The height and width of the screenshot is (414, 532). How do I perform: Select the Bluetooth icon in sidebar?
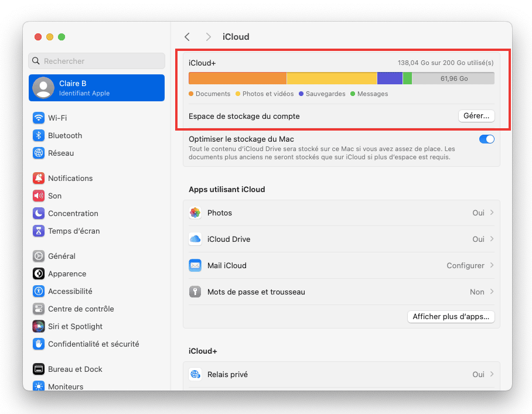click(38, 136)
